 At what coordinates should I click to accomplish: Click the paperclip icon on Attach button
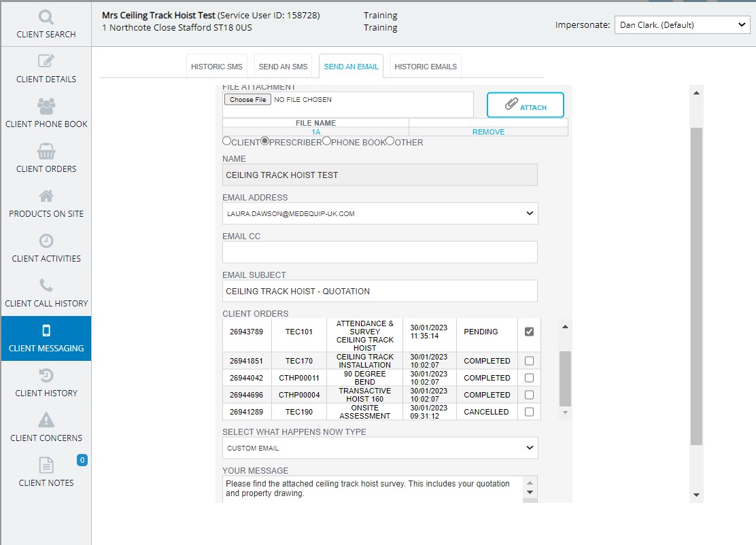tap(511, 103)
